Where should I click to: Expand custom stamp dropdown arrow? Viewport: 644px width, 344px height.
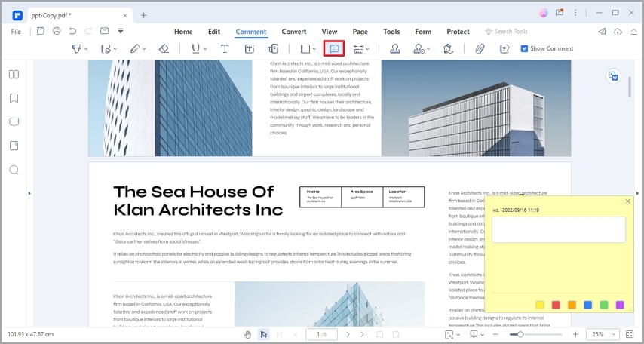[428, 49]
